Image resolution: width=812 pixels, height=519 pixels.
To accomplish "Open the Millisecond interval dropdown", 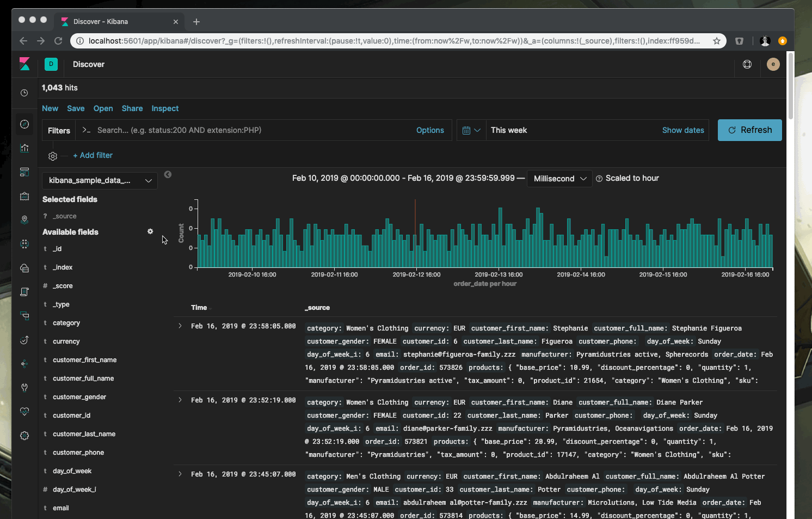I will click(x=559, y=178).
